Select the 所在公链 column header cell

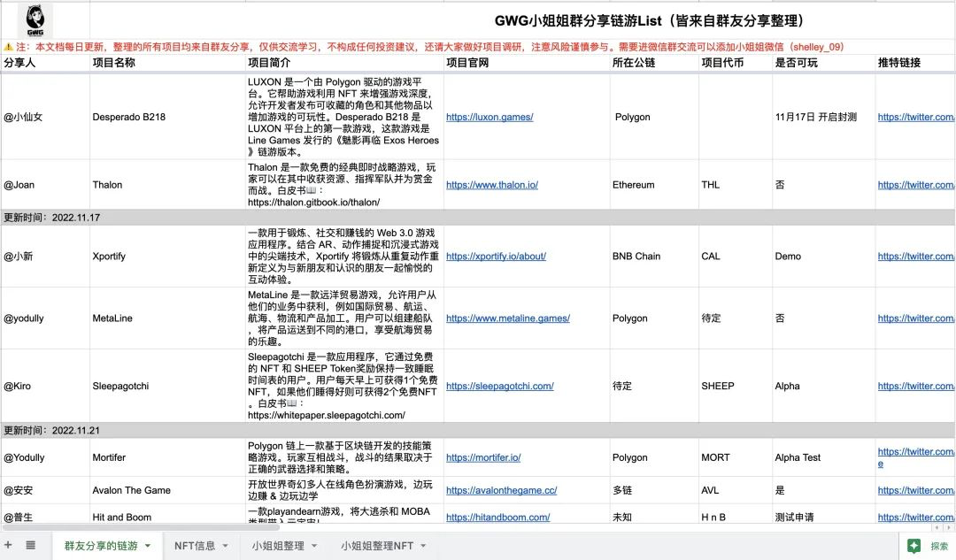click(x=654, y=63)
